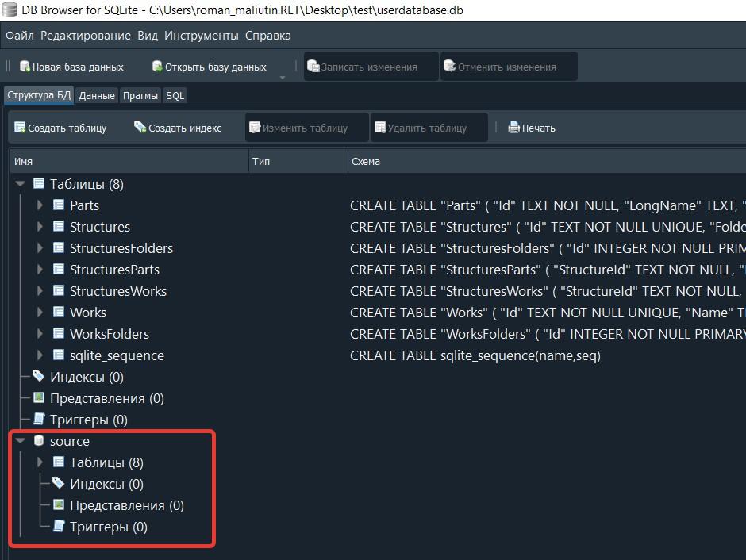Open the Вид menu
Screen dimensions: 746x560
[x=148, y=36]
